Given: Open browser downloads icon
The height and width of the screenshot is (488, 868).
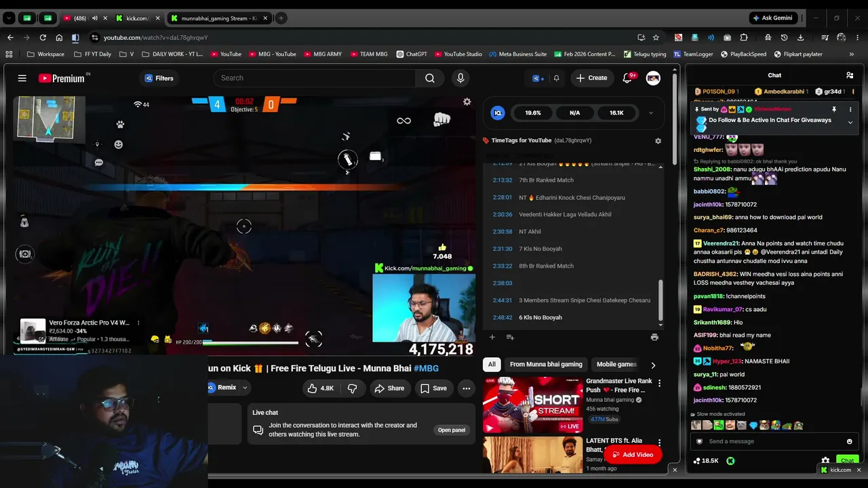Looking at the screenshot, I should 801,37.
